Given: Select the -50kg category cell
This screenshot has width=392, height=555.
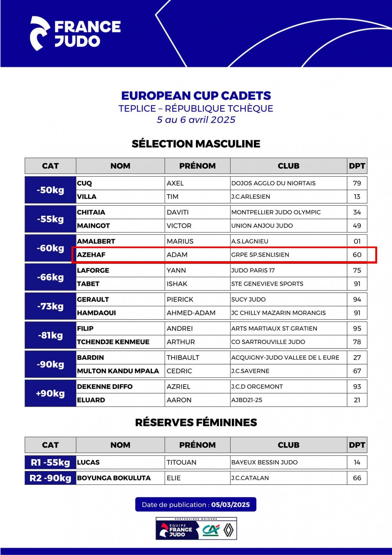Looking at the screenshot, I should coord(50,190).
